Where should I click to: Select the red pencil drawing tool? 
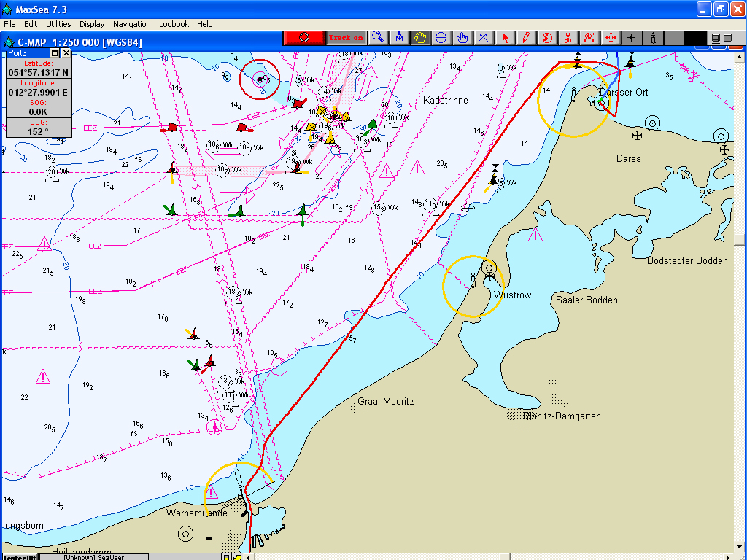[x=526, y=38]
